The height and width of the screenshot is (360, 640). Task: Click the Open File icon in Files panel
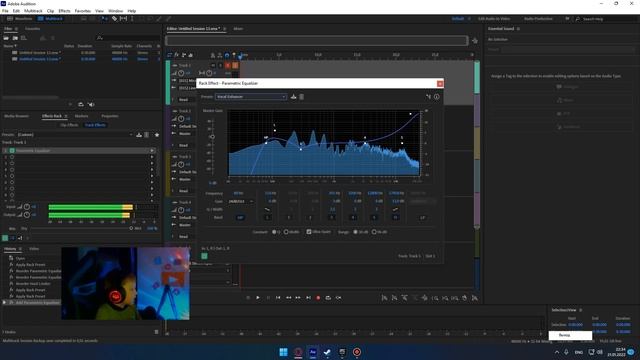point(6,38)
